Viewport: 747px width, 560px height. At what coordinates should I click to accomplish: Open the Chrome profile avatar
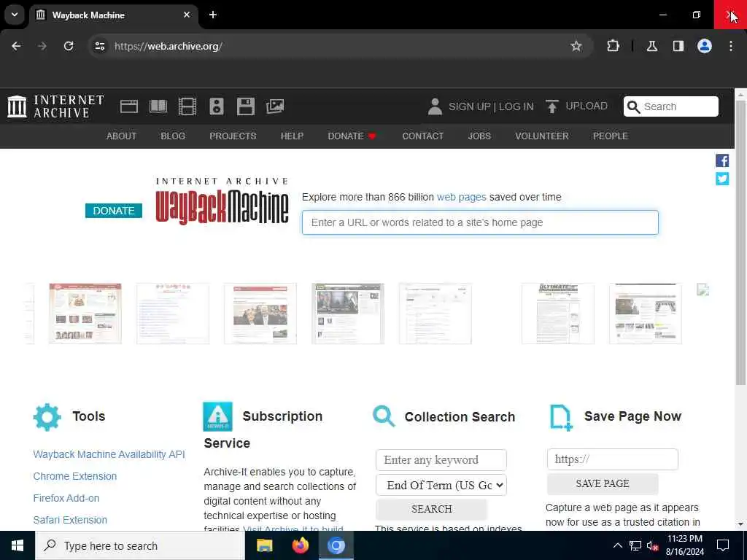(x=704, y=46)
